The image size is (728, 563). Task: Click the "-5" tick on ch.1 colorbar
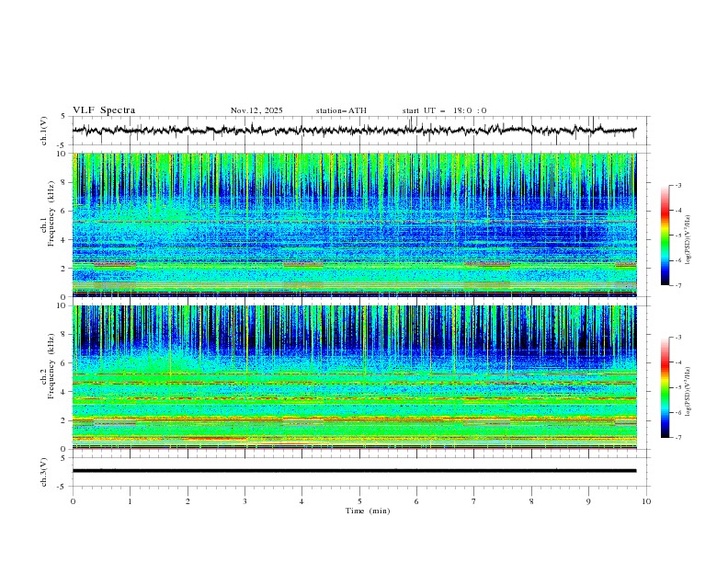click(x=678, y=236)
